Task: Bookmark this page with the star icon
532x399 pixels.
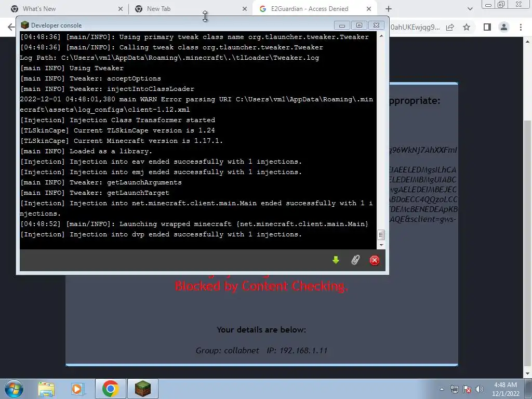Action: point(467,27)
